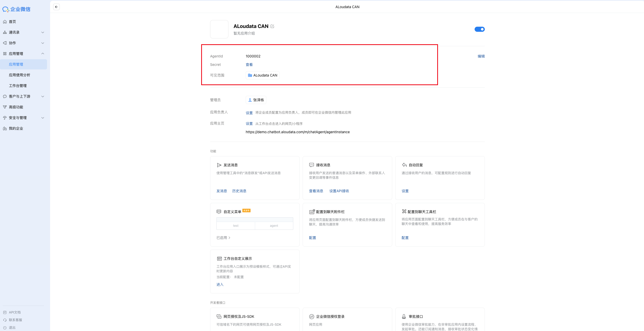This screenshot has height=331, width=644.
Task: Click the 审批接口 stamp icon
Action: click(x=404, y=317)
